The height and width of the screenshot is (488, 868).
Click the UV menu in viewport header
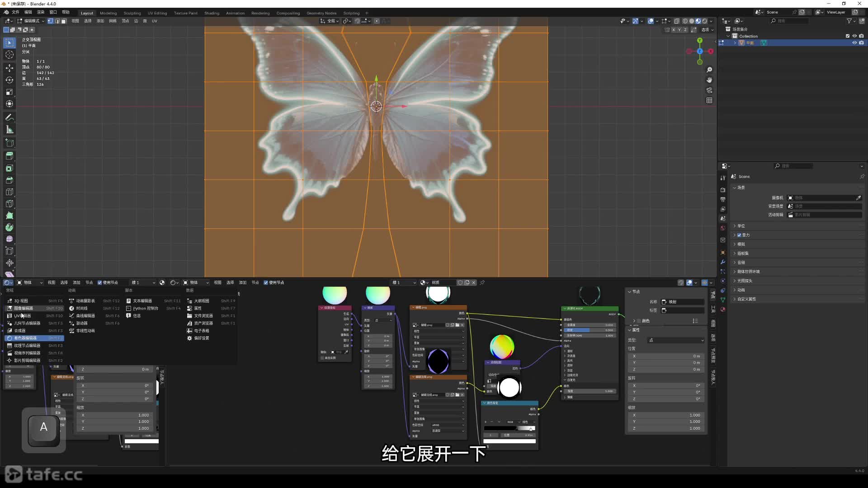[155, 21]
